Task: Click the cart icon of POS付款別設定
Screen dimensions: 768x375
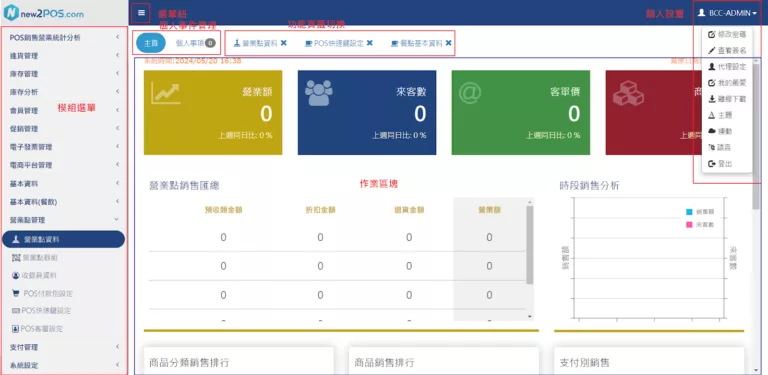Action: click(16, 293)
